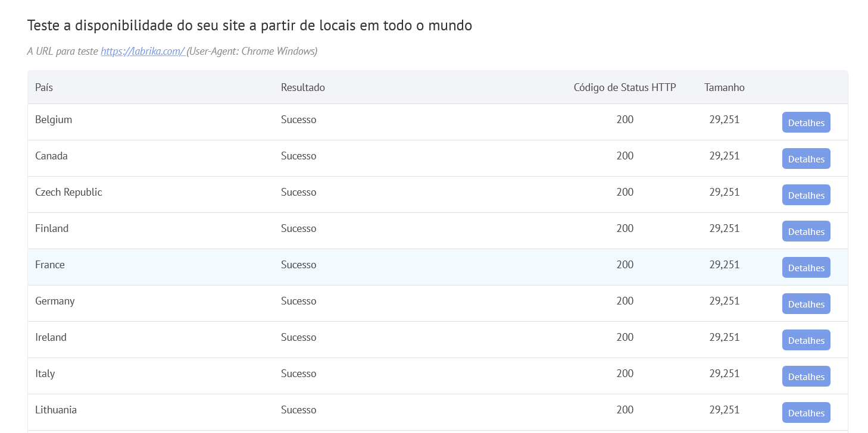Click the 200 status code for Canada
The width and height of the screenshot is (868, 433).
pos(625,156)
